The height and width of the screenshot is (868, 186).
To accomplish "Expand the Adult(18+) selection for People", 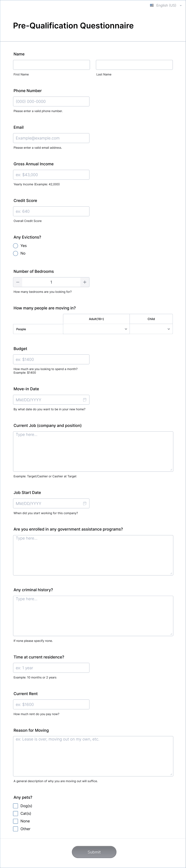I will [x=96, y=329].
